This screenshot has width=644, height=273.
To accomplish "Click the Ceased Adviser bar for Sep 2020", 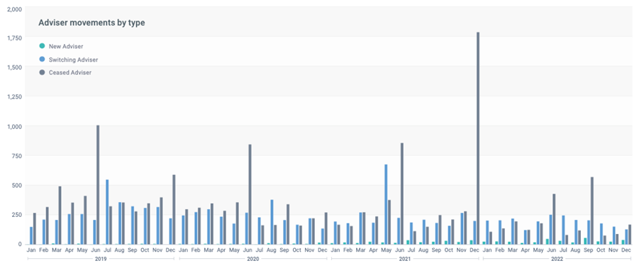I will click(x=288, y=224).
